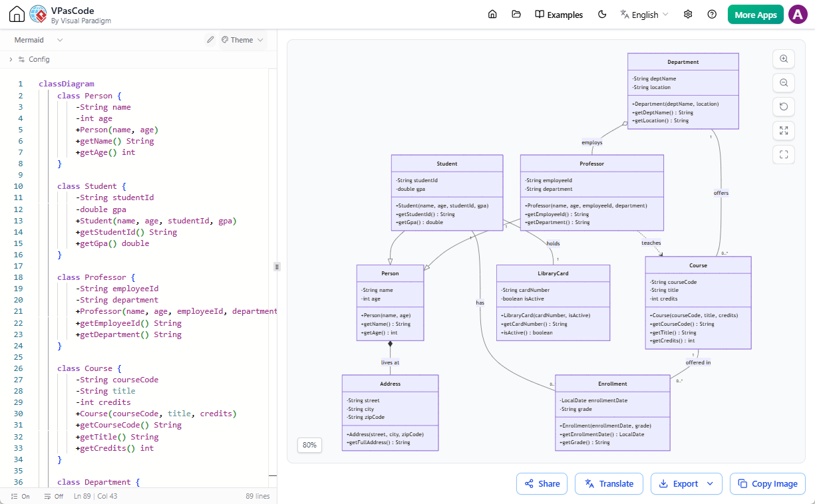The image size is (815, 504).
Task: Click the 'holds' relationship label
Action: (x=553, y=243)
